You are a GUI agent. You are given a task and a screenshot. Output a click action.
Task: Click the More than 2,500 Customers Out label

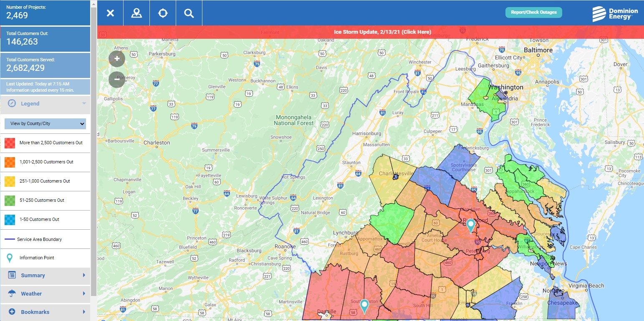click(x=51, y=143)
